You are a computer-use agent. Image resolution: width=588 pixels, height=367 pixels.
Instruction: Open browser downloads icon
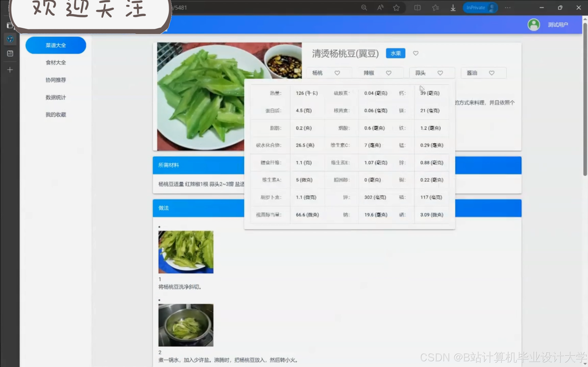click(453, 8)
